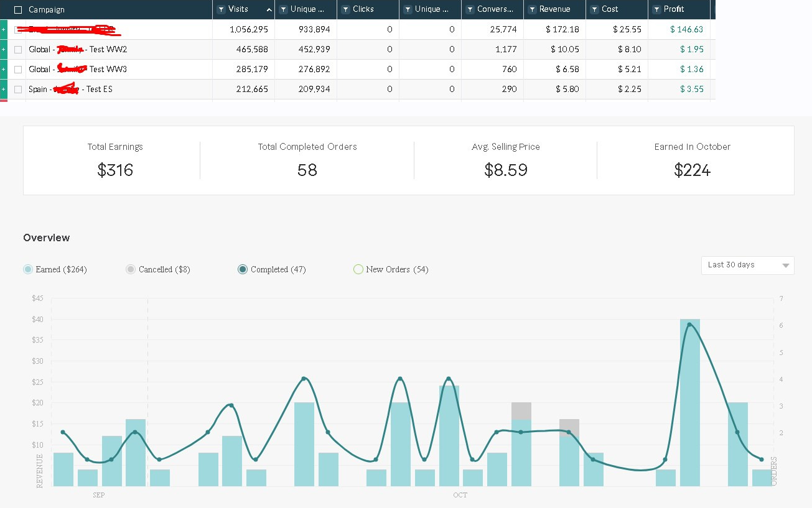Image resolution: width=812 pixels, height=508 pixels.
Task: Click the Revenue column filter icon
Action: [532, 9]
